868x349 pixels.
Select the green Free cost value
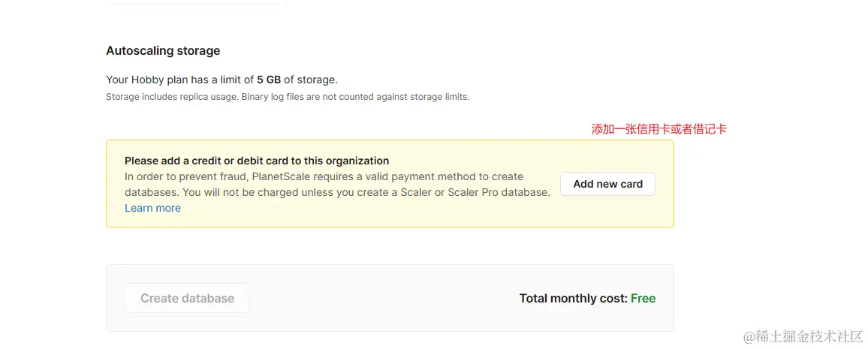point(643,298)
